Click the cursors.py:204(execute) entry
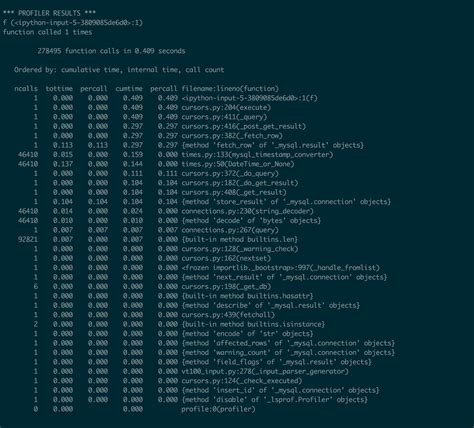Viewport: 474px width, 428px height. point(226,107)
